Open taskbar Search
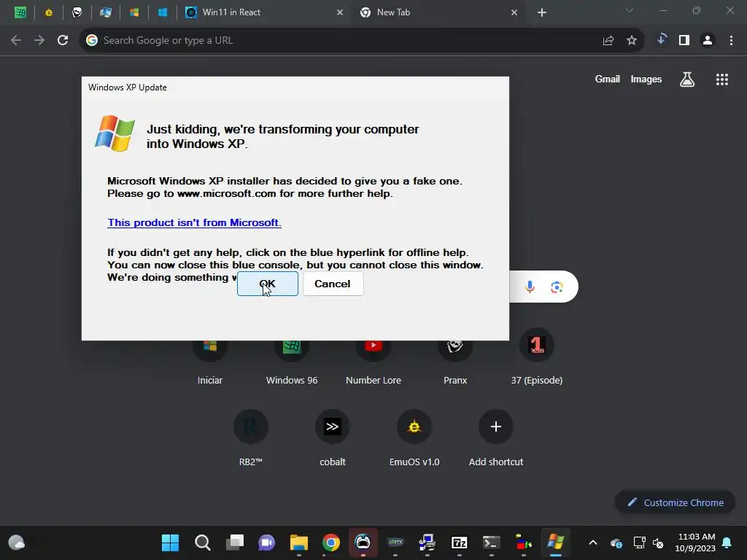Screen dimensions: 747x560 203,542
